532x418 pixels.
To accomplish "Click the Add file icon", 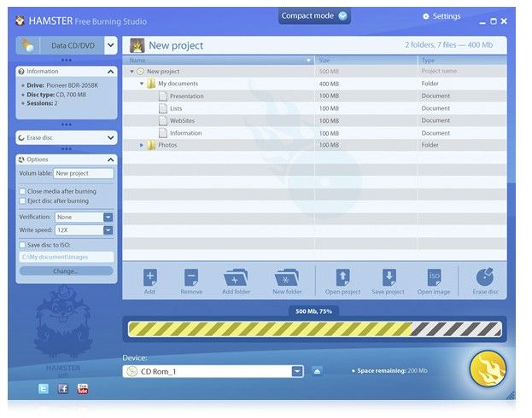I will coord(149,278).
